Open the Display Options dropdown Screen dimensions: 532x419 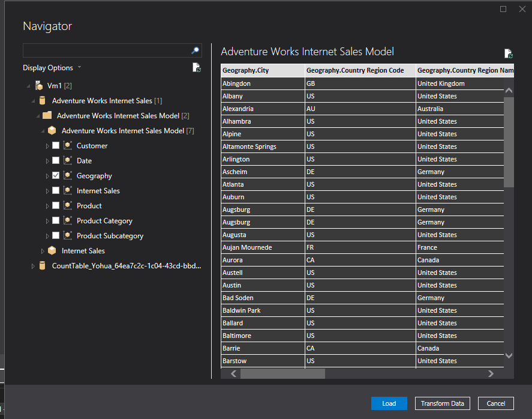coord(52,68)
